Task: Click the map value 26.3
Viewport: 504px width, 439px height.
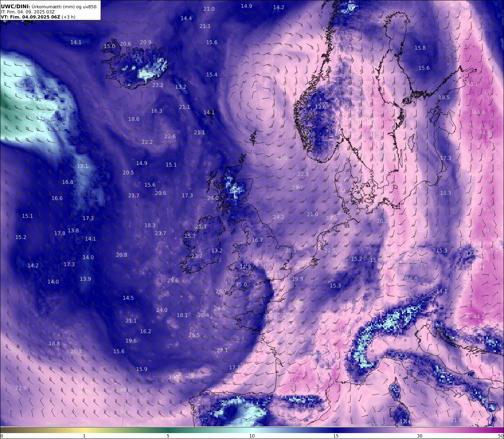Action: click(76, 352)
